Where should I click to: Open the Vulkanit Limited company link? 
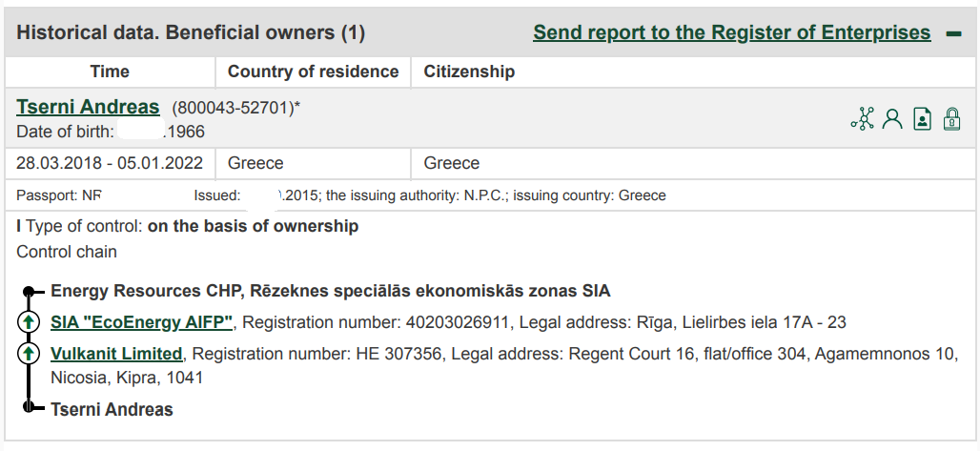[x=116, y=354]
